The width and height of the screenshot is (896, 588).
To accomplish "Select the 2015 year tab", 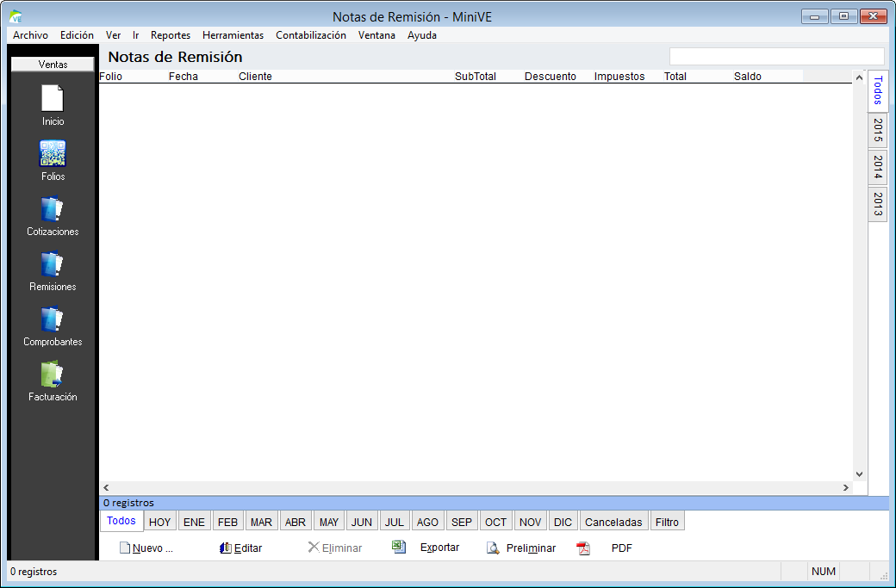I will tap(878, 130).
